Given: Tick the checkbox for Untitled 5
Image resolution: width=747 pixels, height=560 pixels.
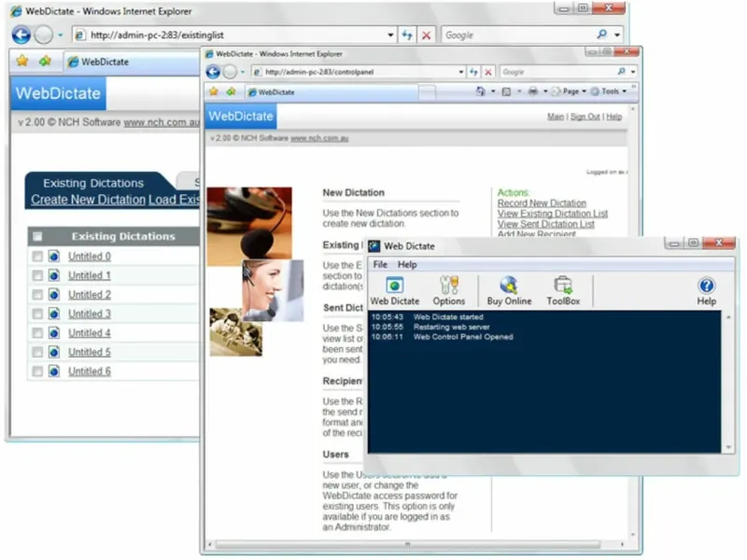Looking at the screenshot, I should (x=37, y=352).
